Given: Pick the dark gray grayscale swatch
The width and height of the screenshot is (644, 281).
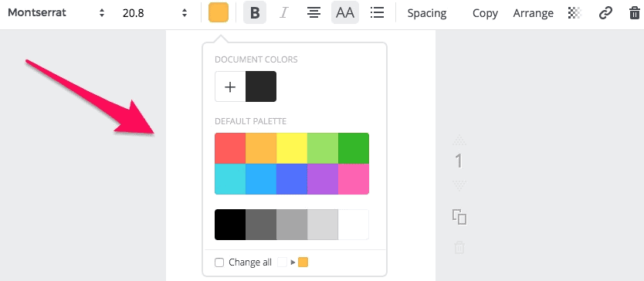Looking at the screenshot, I should click(261, 225).
